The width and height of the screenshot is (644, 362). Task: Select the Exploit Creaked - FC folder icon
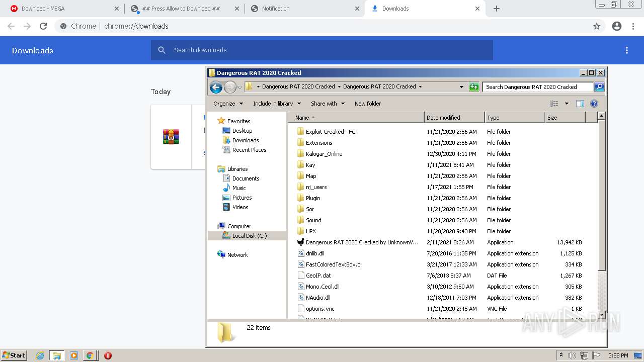point(301,132)
